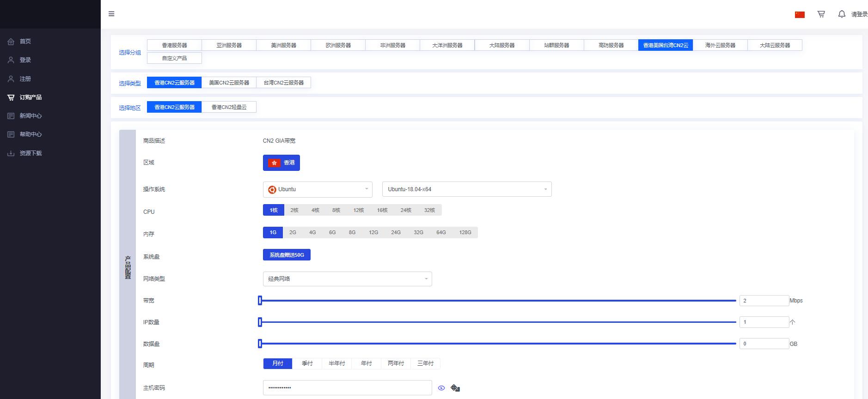Open the Ubuntu-18.04-x64 version dropdown

click(x=467, y=189)
